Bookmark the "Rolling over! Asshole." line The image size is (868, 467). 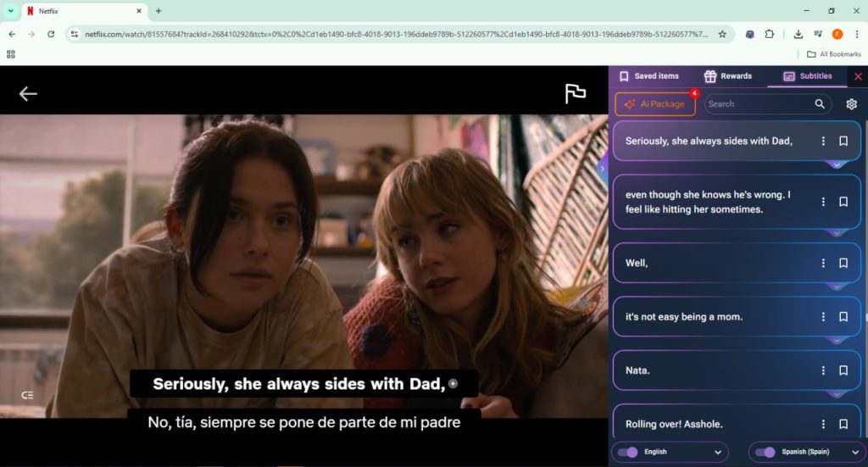pos(843,424)
